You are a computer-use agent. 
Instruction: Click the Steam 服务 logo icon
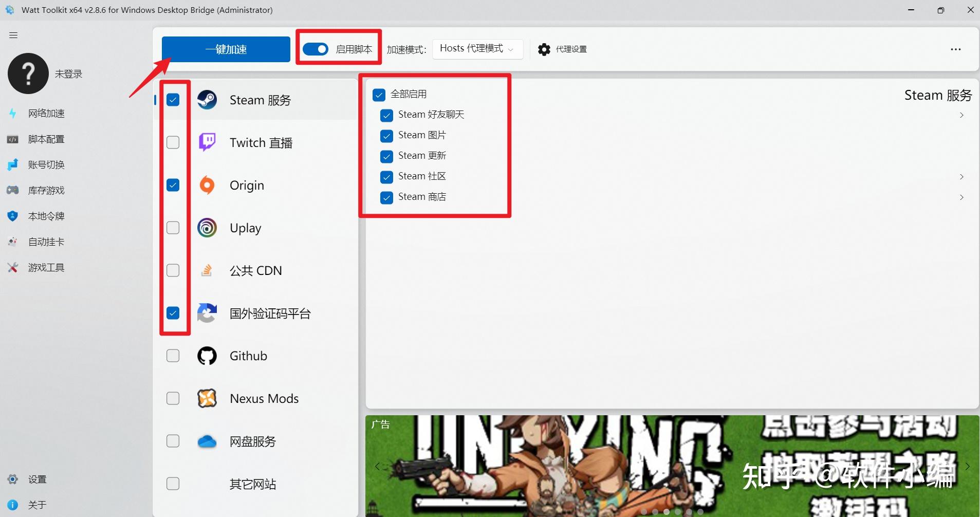pos(207,100)
